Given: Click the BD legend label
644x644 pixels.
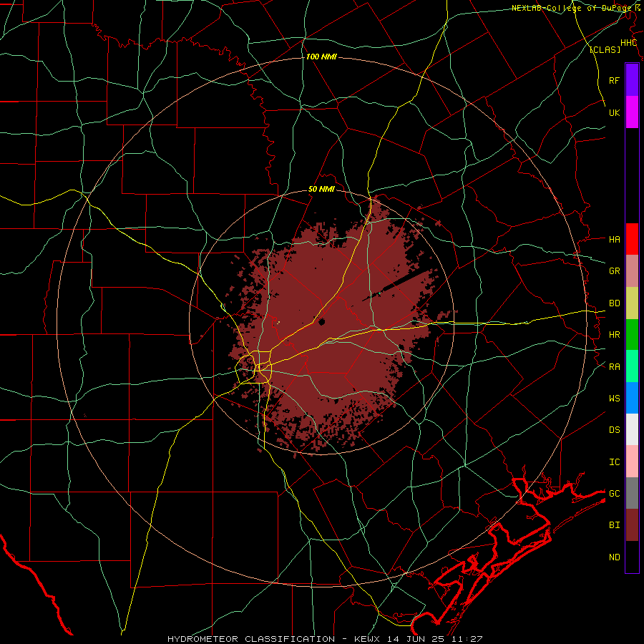Looking at the screenshot, I should (x=614, y=303).
